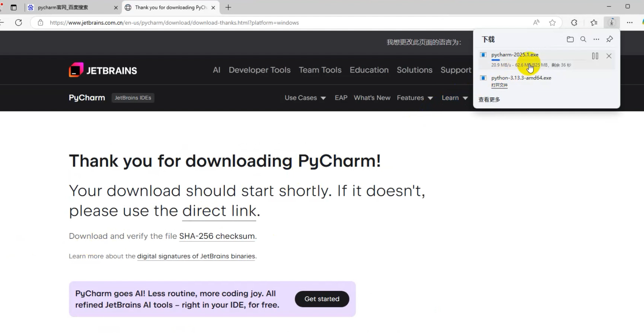Pin the downloads panel
The image size is (644, 333).
(609, 39)
